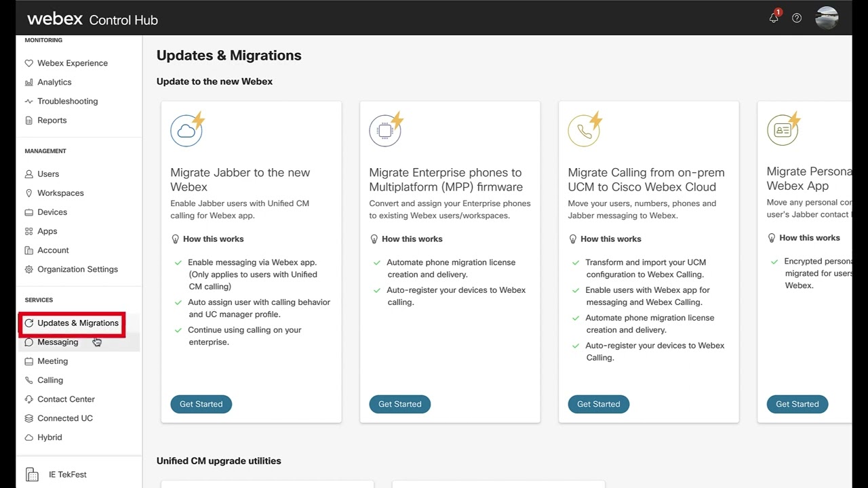Select Reports from the Monitoring section
The height and width of the screenshot is (488, 868).
(x=52, y=120)
